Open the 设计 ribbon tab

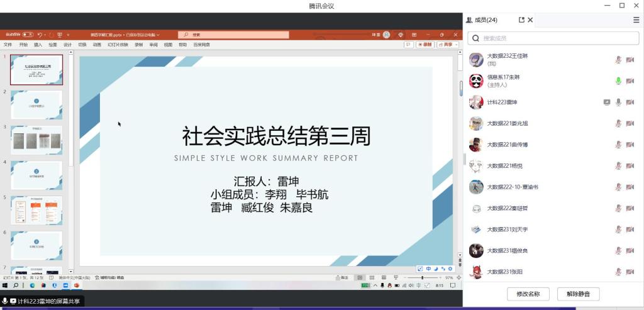(67, 45)
